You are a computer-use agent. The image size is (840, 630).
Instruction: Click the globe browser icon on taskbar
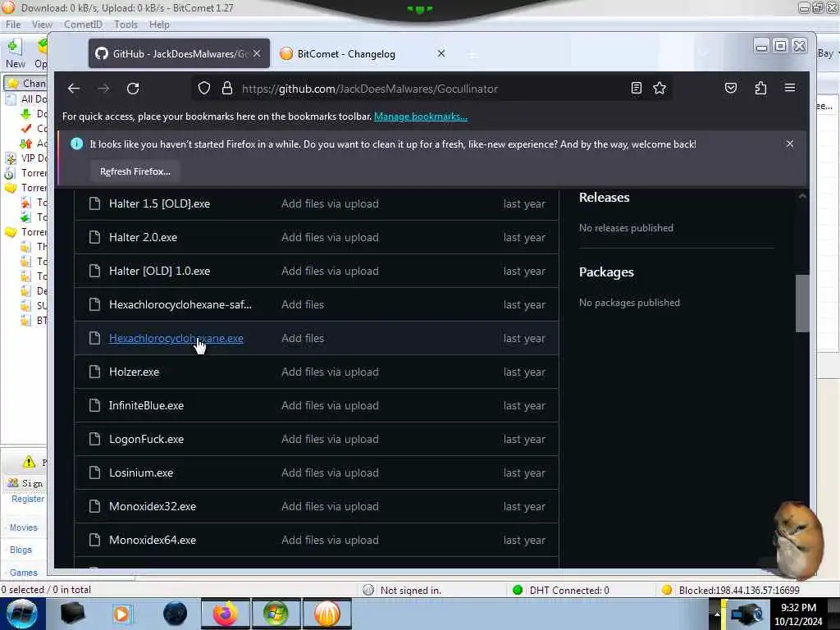coord(176,614)
